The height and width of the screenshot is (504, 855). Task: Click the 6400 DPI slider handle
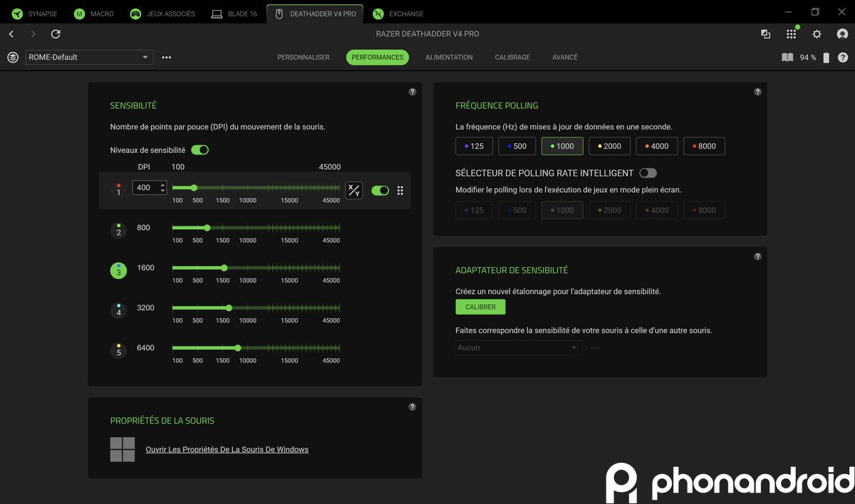tap(238, 348)
